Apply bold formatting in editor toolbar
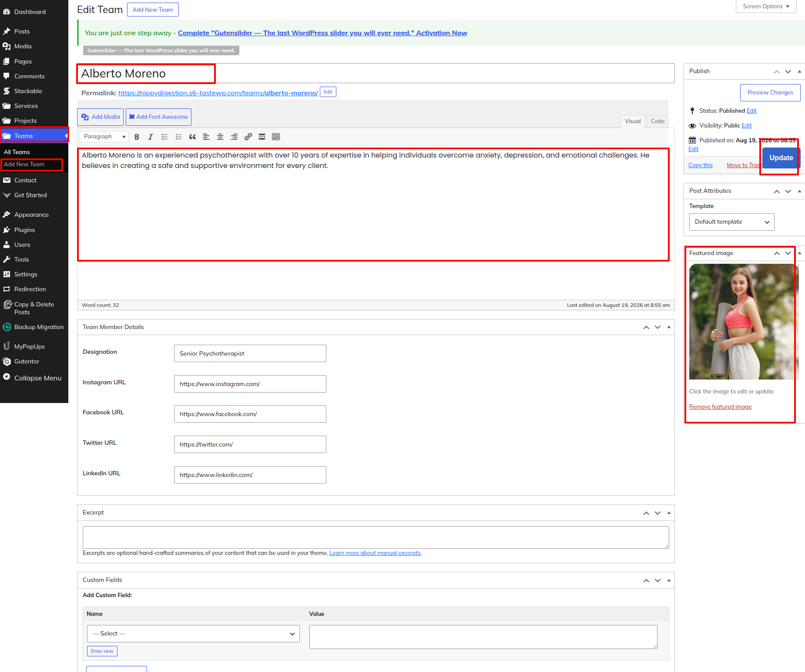The height and width of the screenshot is (672, 805). coord(137,137)
